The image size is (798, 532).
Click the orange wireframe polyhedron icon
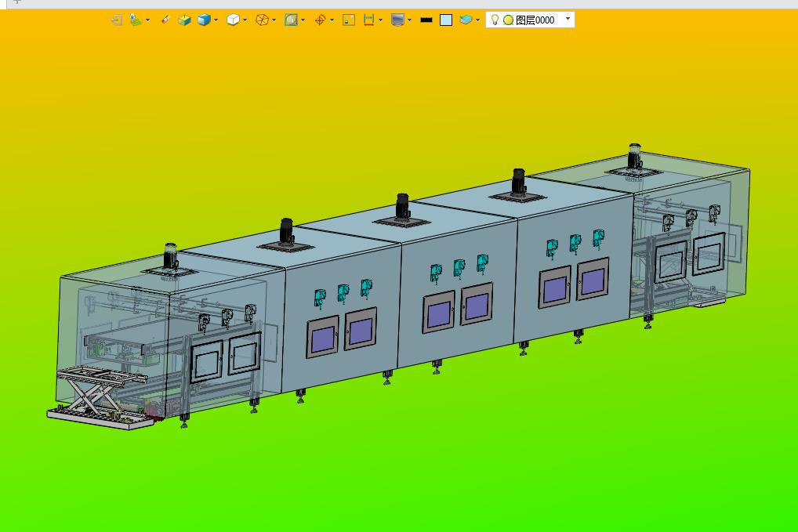click(x=262, y=20)
